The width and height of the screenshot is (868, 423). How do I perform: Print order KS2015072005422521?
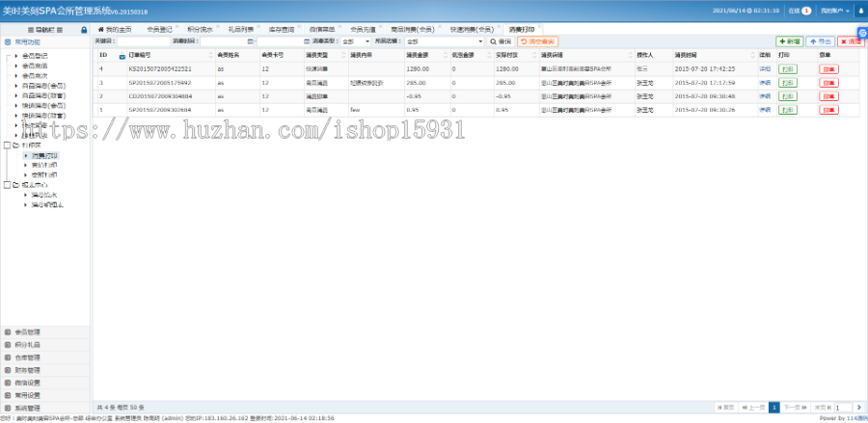[x=787, y=69]
